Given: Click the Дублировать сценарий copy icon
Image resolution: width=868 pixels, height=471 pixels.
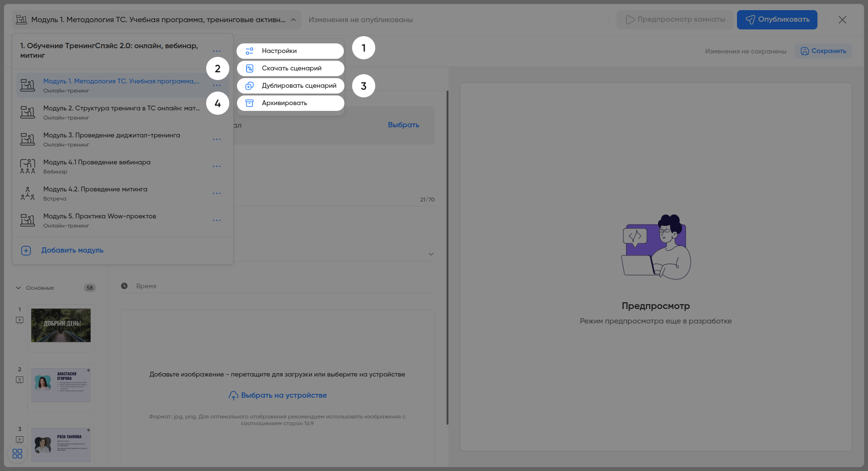Looking at the screenshot, I should (250, 86).
